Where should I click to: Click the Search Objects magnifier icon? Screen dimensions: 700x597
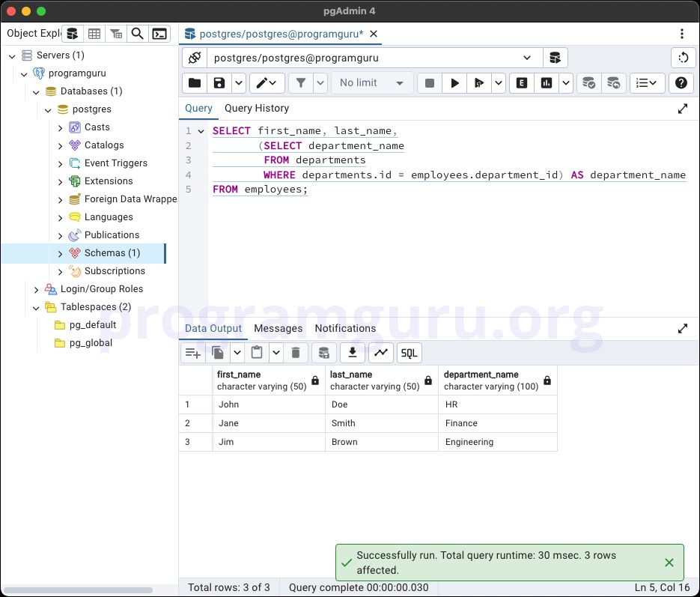point(138,34)
